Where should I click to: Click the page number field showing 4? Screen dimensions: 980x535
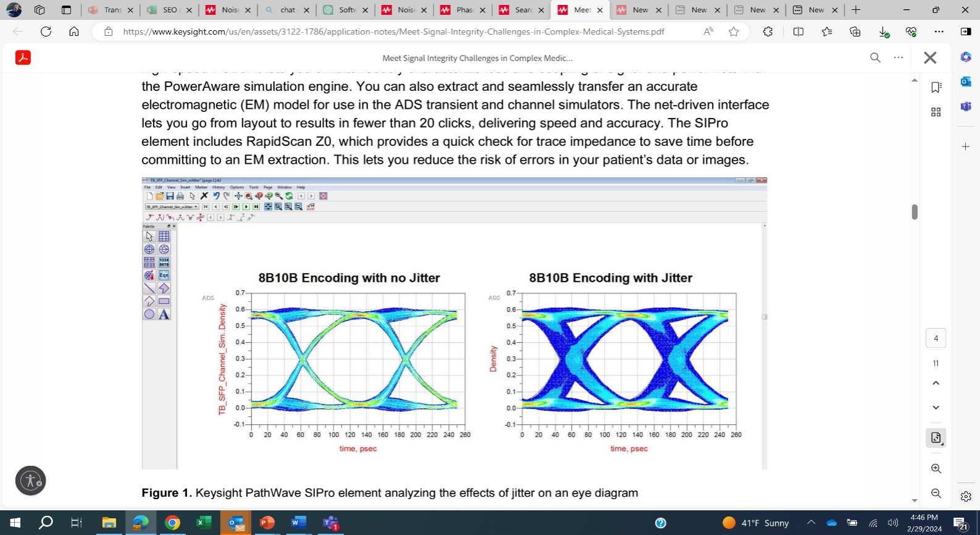coord(936,338)
